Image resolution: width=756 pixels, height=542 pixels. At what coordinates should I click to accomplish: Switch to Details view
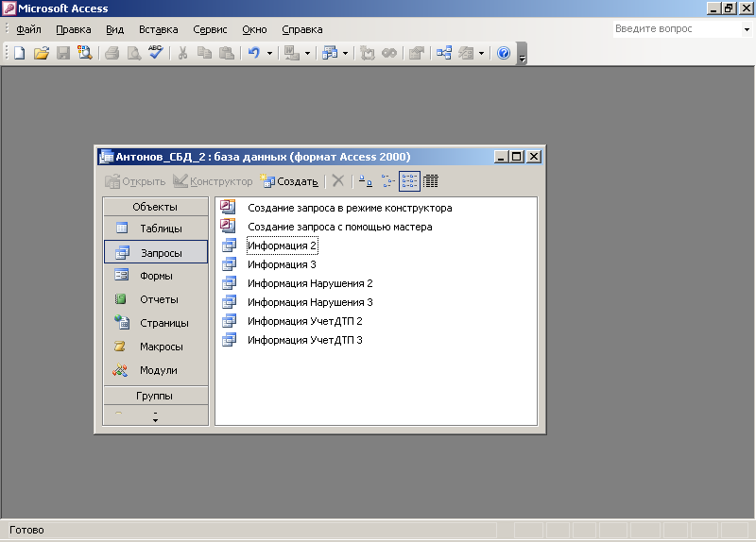point(431,181)
